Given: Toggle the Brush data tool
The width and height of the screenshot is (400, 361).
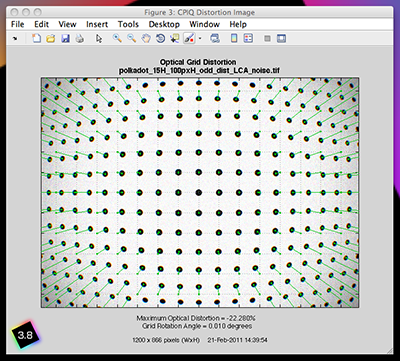Looking at the screenshot, I should pyautogui.click(x=189, y=38).
